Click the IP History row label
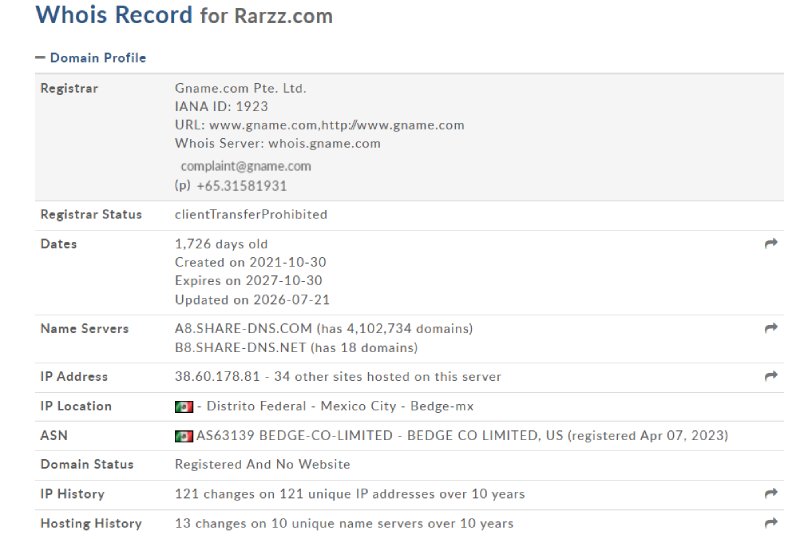The image size is (800, 539). [x=72, y=494]
